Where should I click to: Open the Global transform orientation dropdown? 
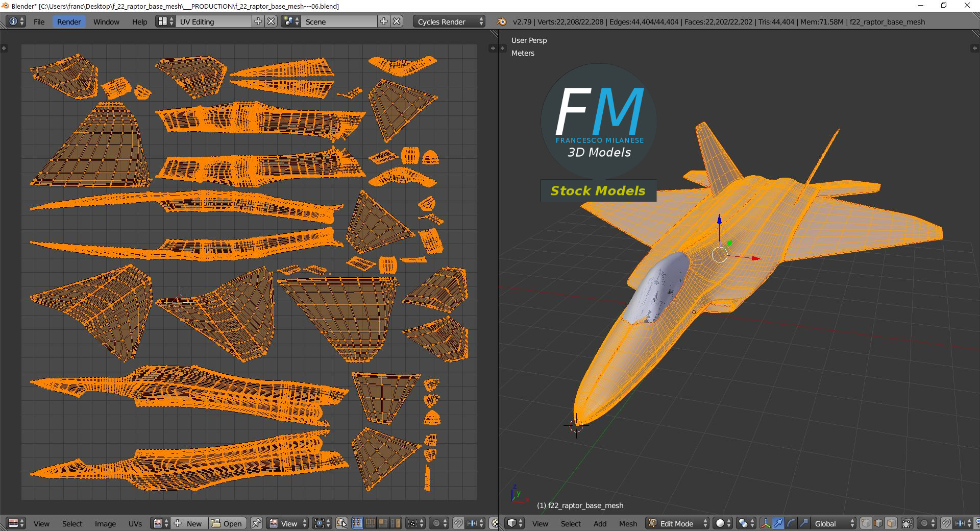pos(834,523)
